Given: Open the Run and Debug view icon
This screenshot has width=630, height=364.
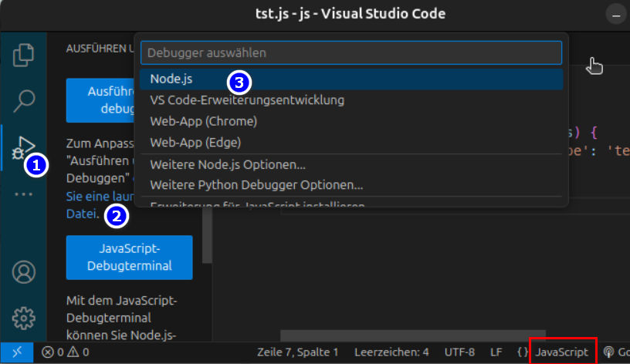Looking at the screenshot, I should (23, 147).
